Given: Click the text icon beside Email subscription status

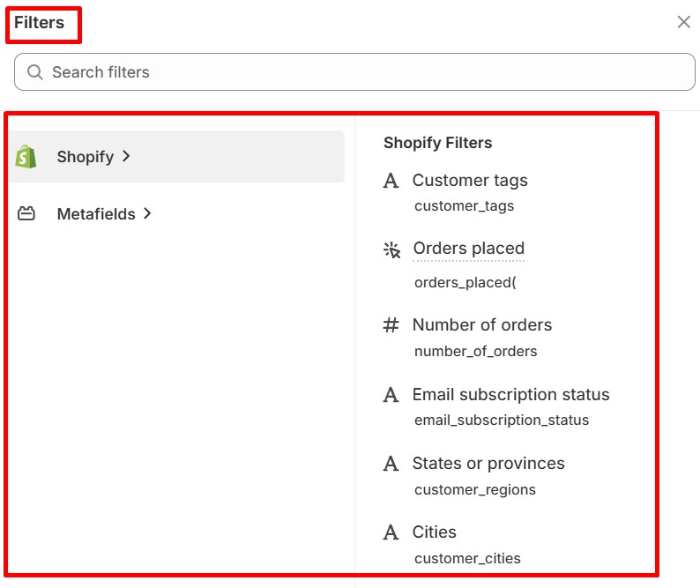Looking at the screenshot, I should (x=391, y=395).
